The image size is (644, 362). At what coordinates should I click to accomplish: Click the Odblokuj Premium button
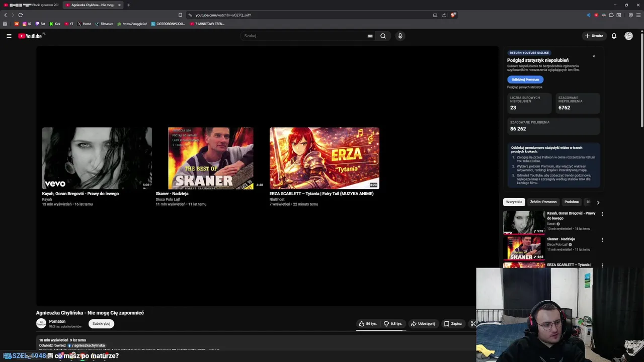tap(525, 79)
